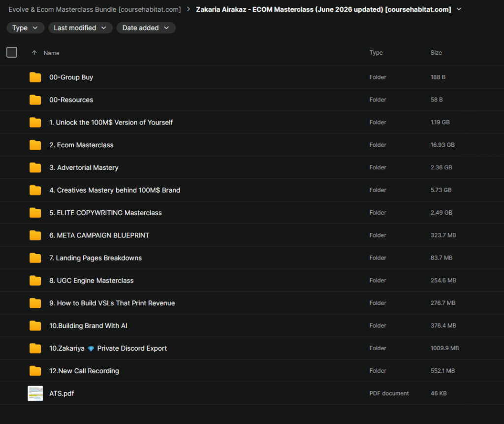Viewport: 504px width, 424px height.
Task: Open 5. ELITE COPYWRITING Masterclass name
Action: [x=105, y=213]
